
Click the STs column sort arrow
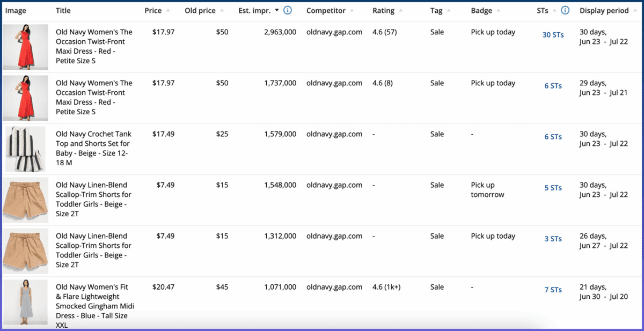(x=554, y=10)
